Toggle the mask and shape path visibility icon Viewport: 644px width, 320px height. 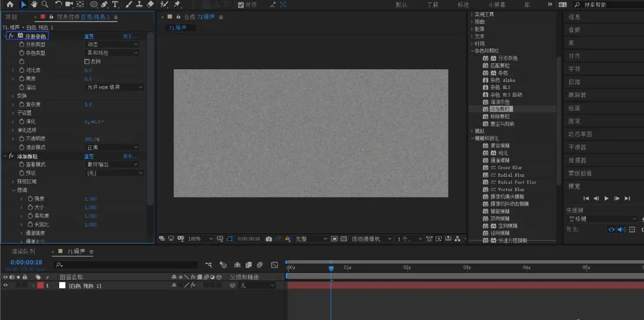(x=230, y=239)
